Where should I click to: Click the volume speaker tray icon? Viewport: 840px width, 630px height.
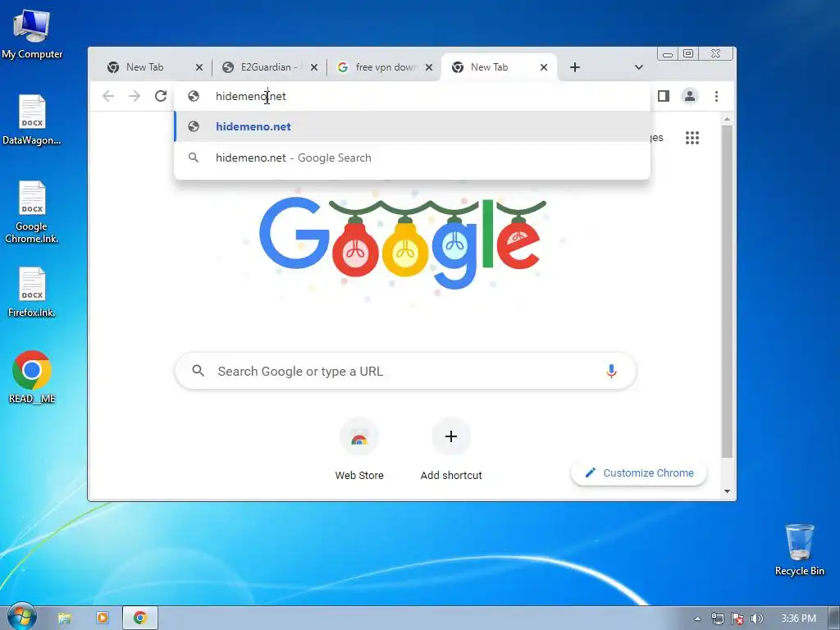[x=756, y=619]
